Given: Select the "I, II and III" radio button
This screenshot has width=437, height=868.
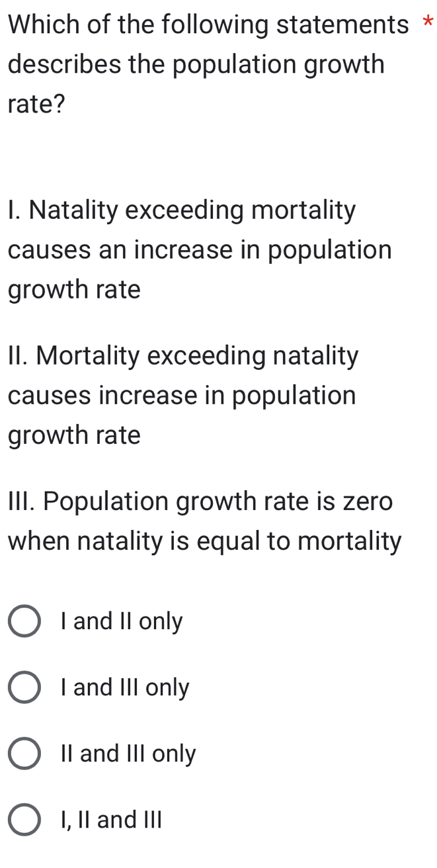Looking at the screenshot, I should [x=24, y=820].
